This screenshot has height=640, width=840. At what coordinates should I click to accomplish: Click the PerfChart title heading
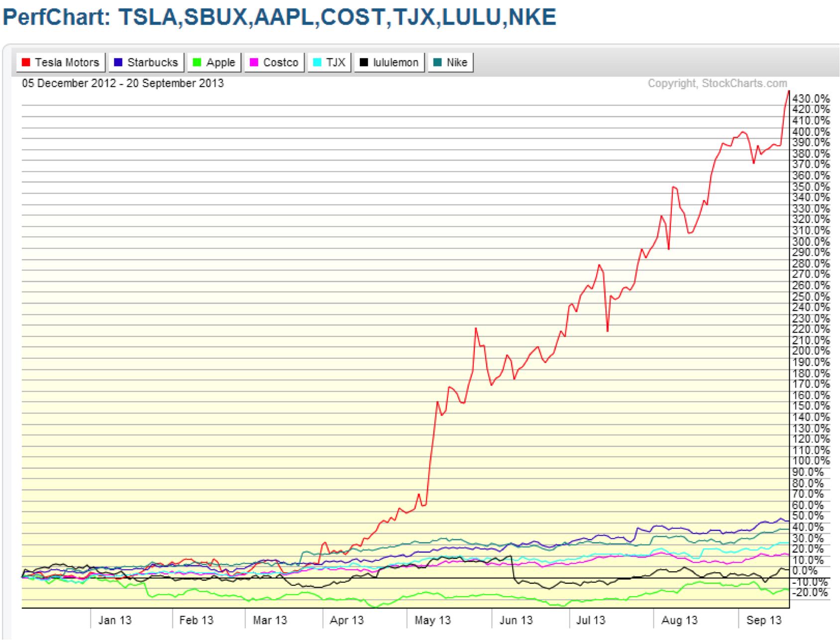(279, 17)
